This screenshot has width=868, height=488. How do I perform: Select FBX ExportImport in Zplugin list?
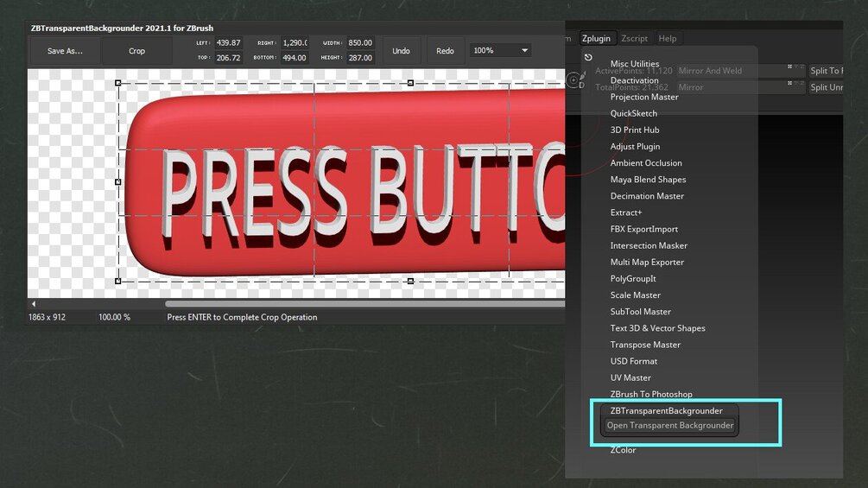[643, 229]
